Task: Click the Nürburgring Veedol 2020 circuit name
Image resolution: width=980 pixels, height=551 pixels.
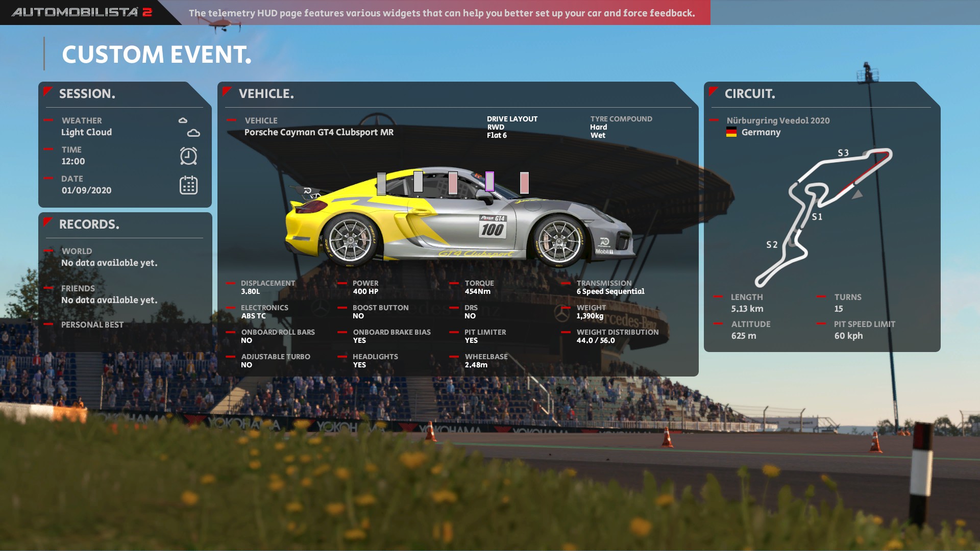Action: click(x=778, y=120)
